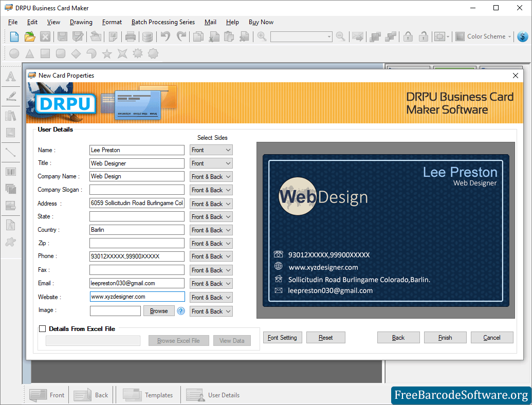532x405 pixels.
Task: Open the Company Name side dropdown
Action: click(211, 177)
